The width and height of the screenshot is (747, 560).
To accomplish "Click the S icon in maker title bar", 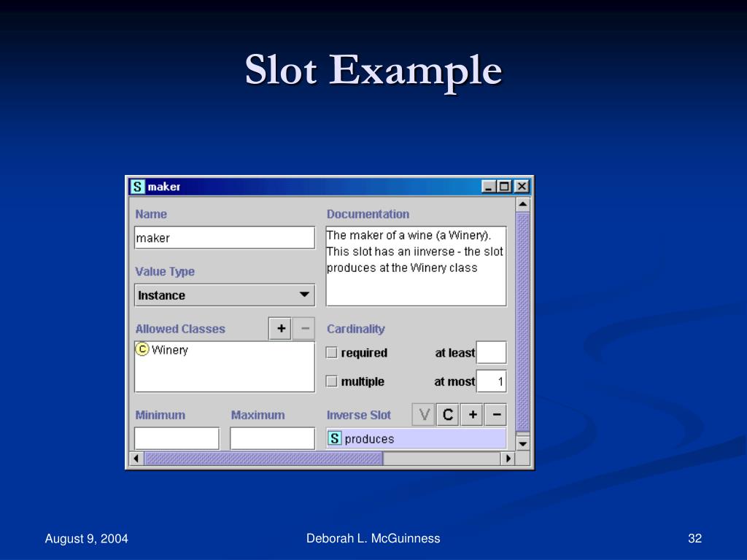I will [x=137, y=187].
